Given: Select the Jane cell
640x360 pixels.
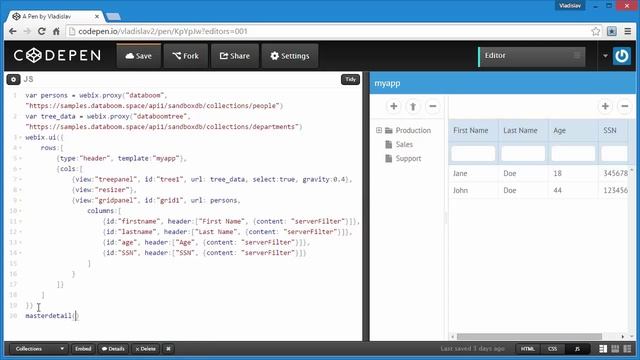Looking at the screenshot, I should [x=473, y=173].
